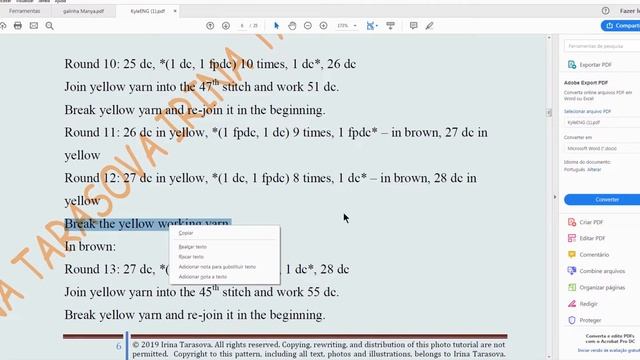Click the free trial link at bottom
Image resolution: width=640 pixels, height=360 pixels.
pyautogui.click(x=608, y=350)
